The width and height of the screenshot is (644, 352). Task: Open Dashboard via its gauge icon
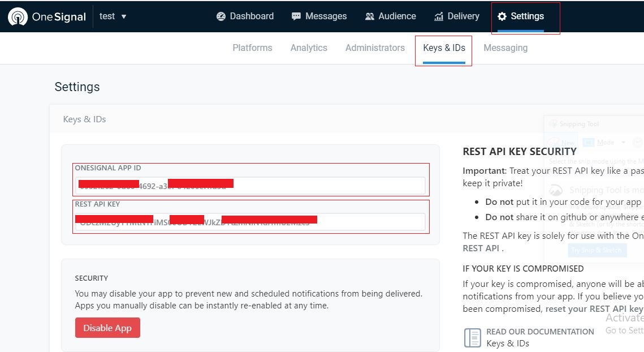click(x=221, y=16)
